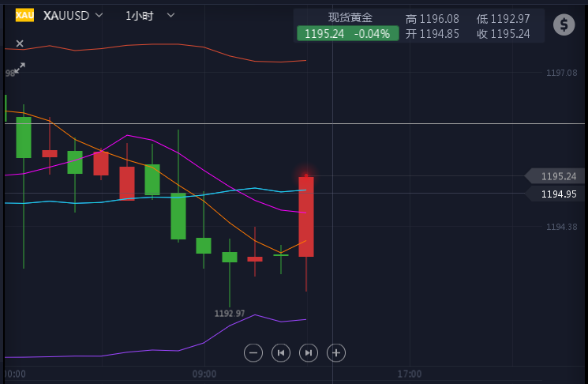Click the 1197.08 price axis label

pyautogui.click(x=561, y=73)
